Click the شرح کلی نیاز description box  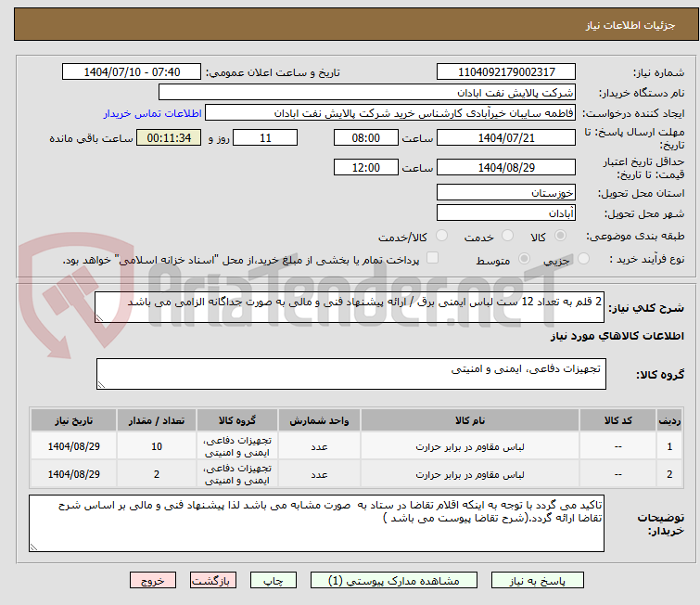tap(350, 307)
